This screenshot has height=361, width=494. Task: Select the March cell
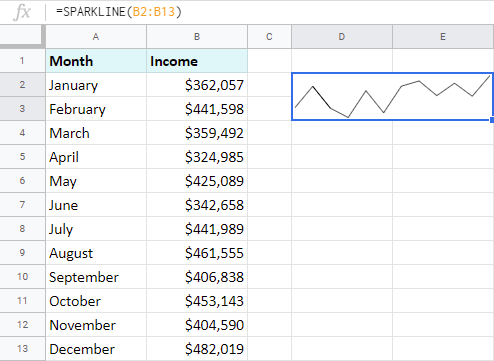pos(96,133)
